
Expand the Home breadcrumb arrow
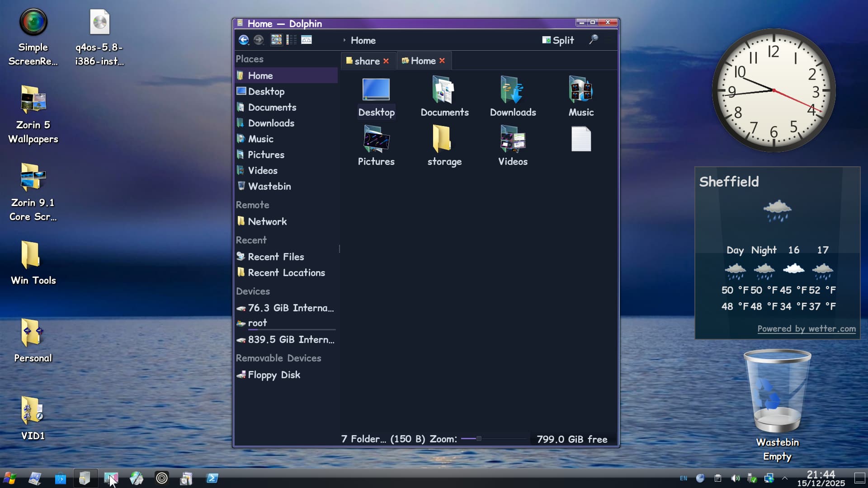pos(344,40)
